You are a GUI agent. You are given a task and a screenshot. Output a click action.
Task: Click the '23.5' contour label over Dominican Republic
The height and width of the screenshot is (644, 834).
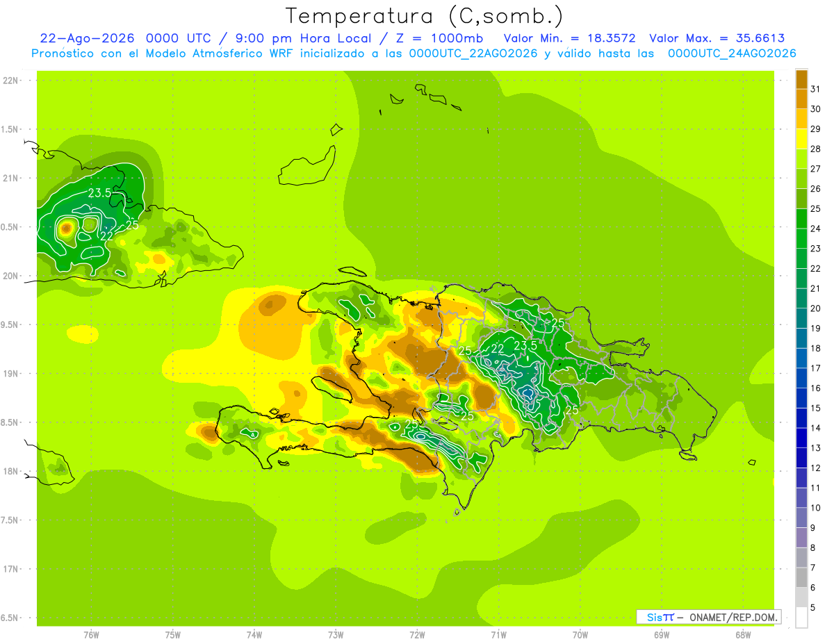(x=525, y=345)
